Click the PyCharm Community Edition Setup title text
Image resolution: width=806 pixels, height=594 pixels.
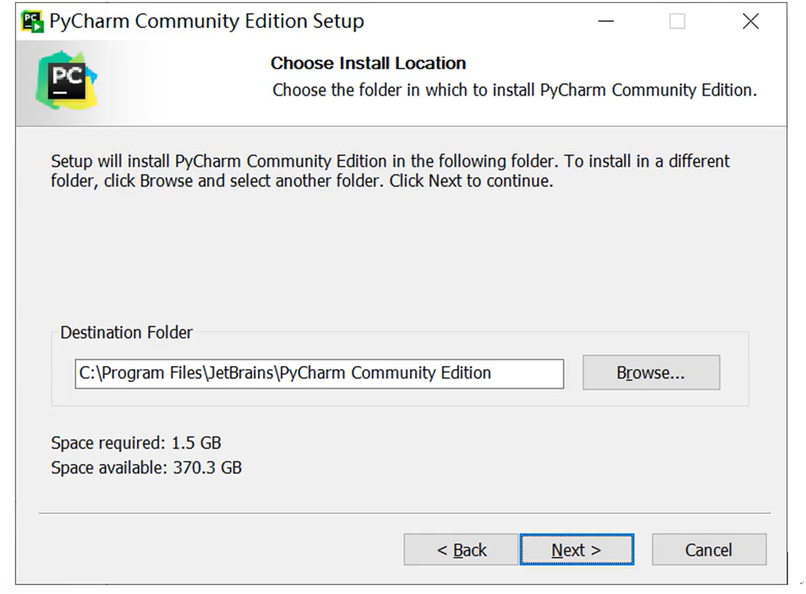click(207, 22)
